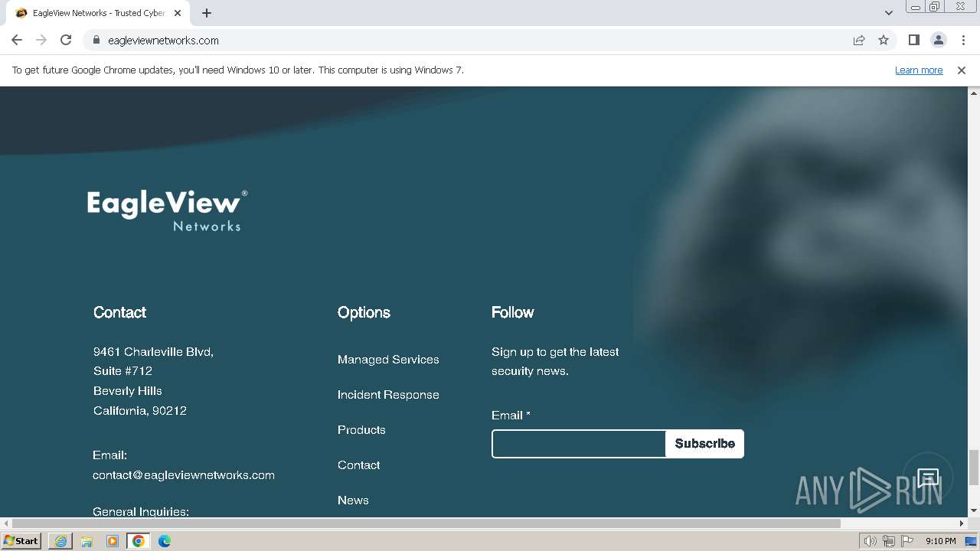
Task: Open the Chrome profile menu
Action: tap(938, 40)
